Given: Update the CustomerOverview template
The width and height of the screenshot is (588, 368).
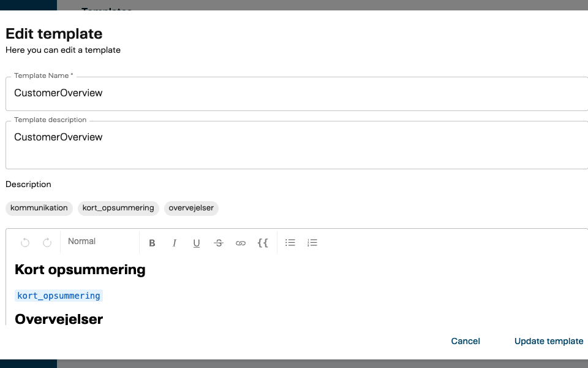Looking at the screenshot, I should tap(548, 341).
